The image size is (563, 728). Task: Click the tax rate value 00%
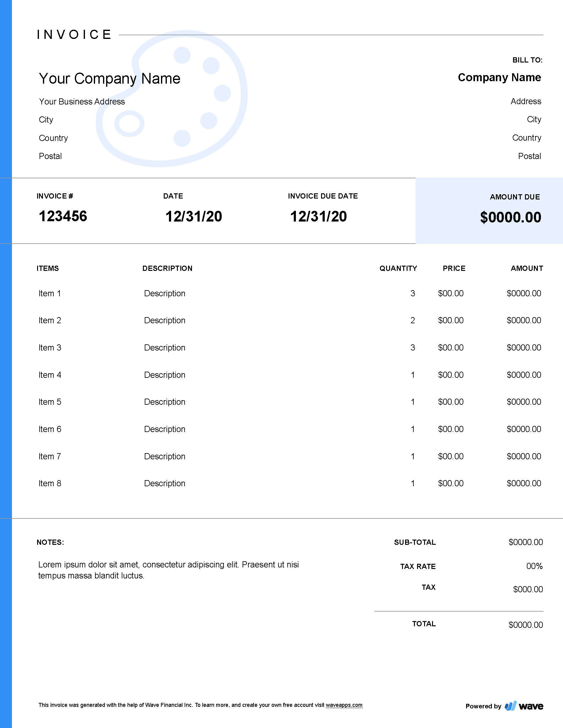[x=534, y=566]
